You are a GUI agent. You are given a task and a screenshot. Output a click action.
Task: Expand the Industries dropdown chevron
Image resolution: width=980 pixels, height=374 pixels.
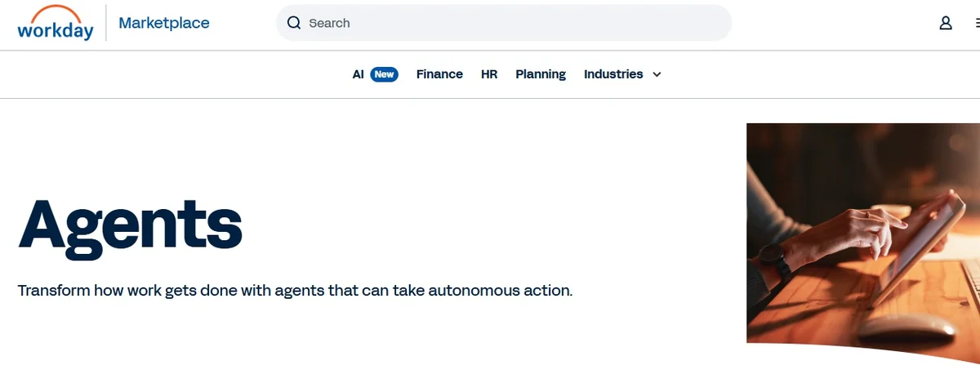657,74
